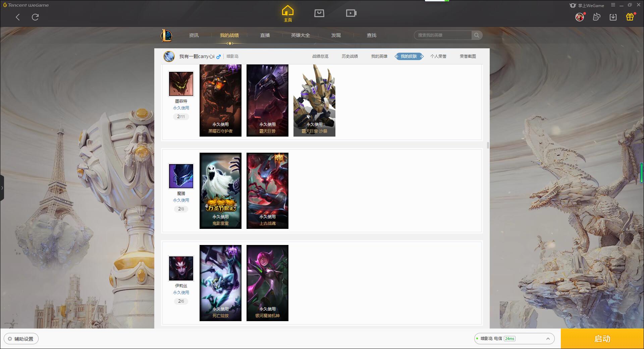Open 战绩总览 sub-tab

coord(320,56)
